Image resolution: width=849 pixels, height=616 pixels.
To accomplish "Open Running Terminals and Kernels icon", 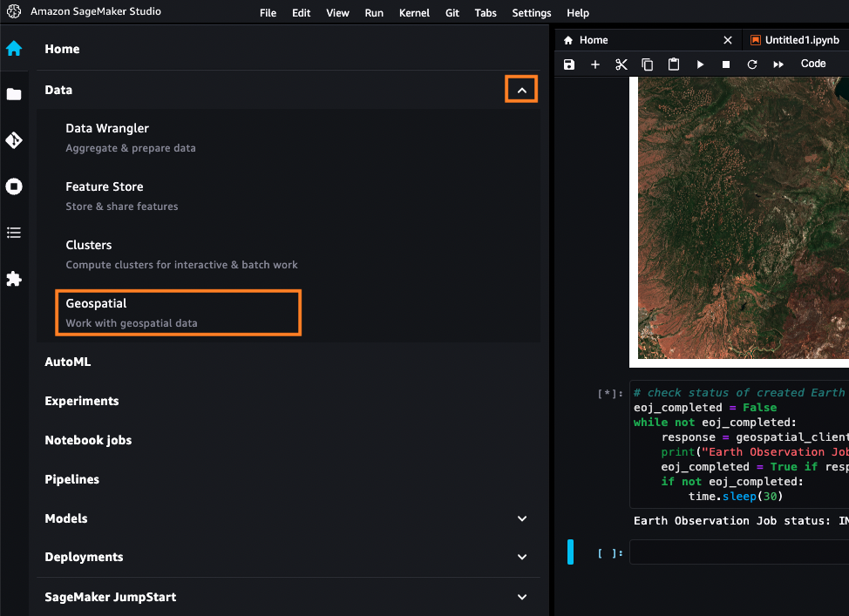I will tap(14, 186).
